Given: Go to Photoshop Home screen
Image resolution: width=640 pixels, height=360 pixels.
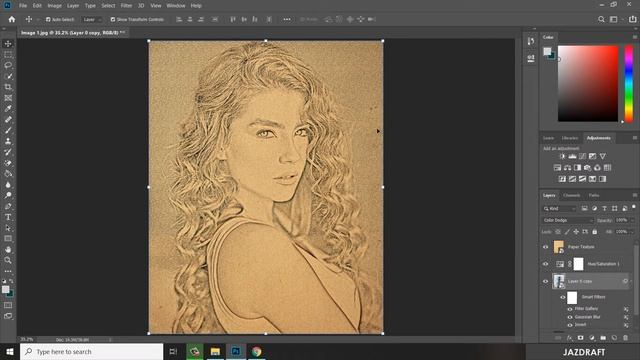Looking at the screenshot, I should point(12,19).
